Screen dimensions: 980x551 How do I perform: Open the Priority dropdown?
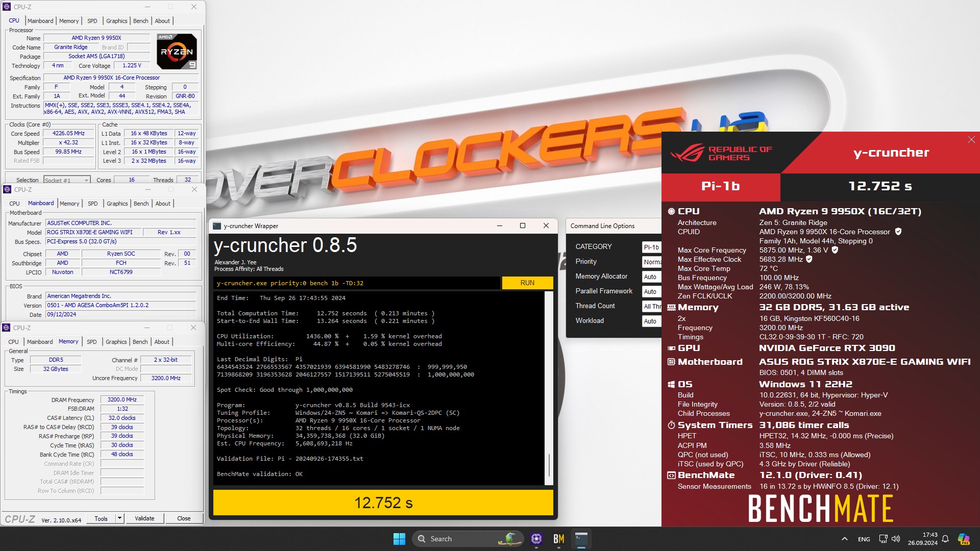pos(651,262)
